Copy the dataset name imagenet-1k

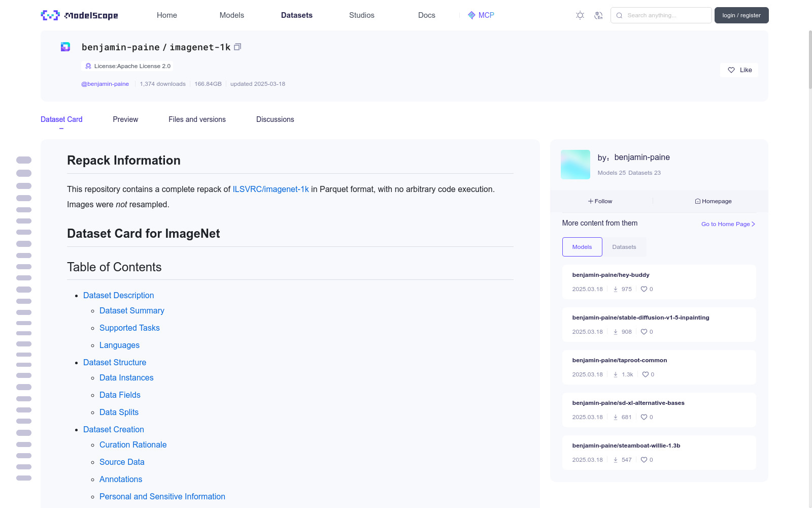(x=237, y=47)
